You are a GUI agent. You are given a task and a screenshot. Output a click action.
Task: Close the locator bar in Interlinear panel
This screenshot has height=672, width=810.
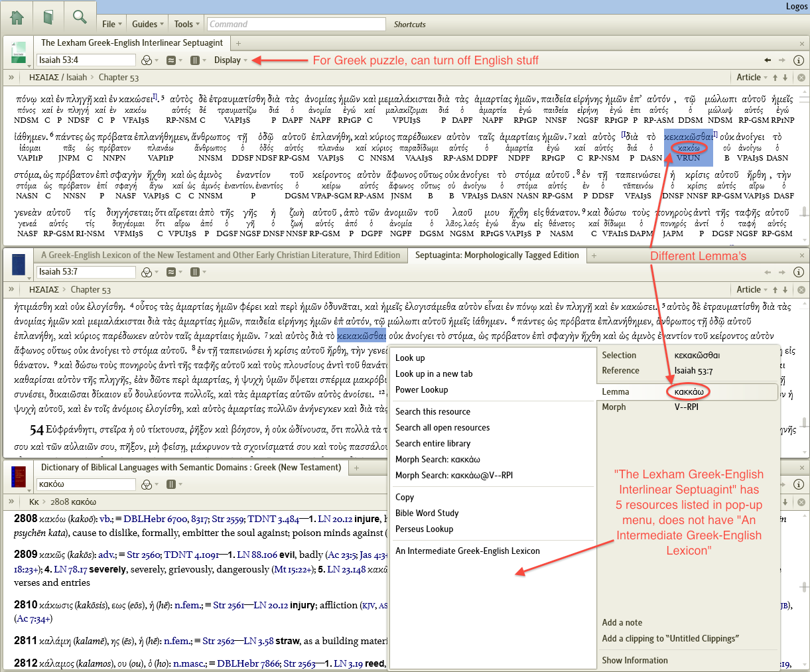pos(801,78)
